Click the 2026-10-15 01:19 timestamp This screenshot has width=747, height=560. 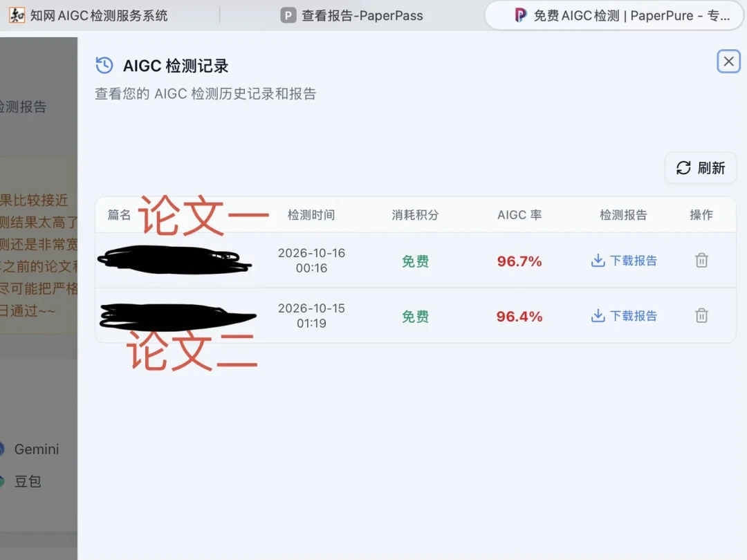tap(311, 316)
